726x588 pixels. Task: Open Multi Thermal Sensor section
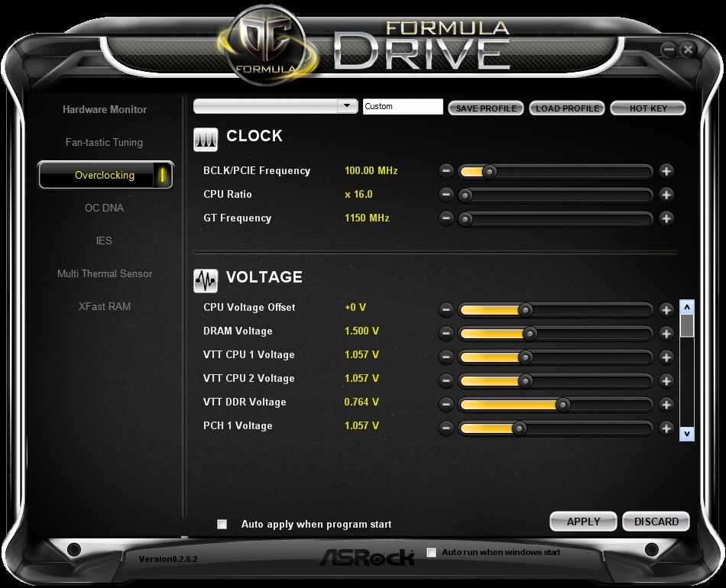coord(105,274)
